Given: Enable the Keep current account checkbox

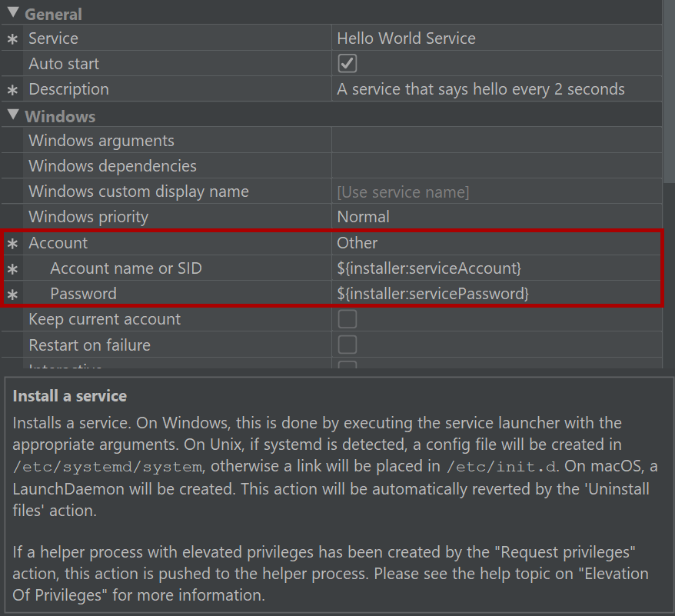Looking at the screenshot, I should [x=347, y=319].
